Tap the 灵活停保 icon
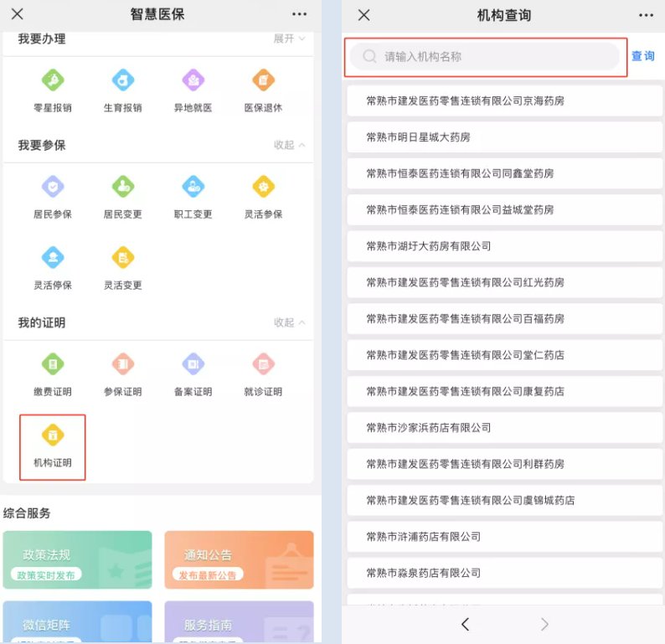This screenshot has width=665, height=644. coord(53,257)
